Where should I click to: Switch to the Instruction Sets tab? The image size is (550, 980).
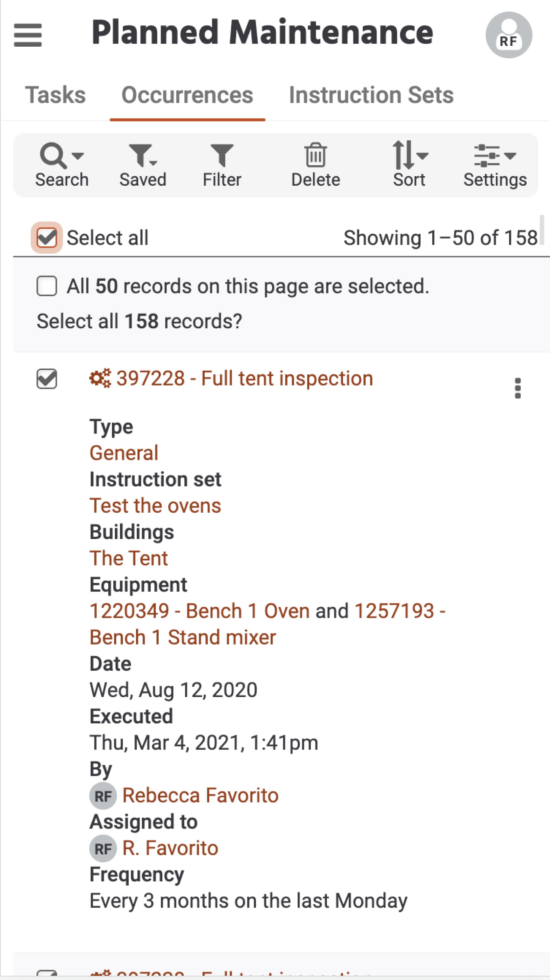coord(371,95)
